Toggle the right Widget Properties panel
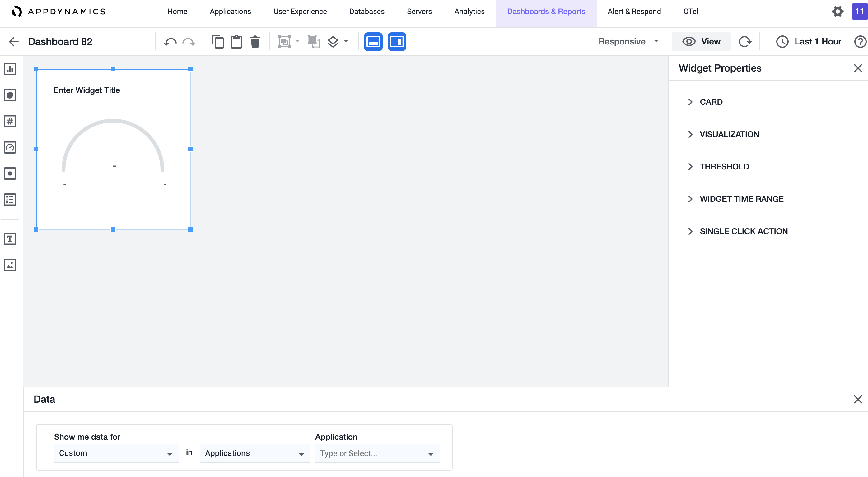This screenshot has width=868, height=477. point(397,41)
